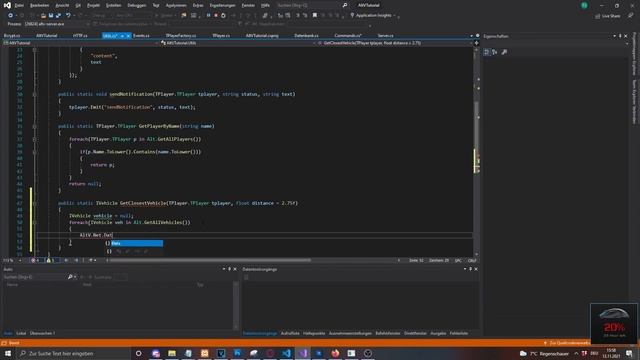Image resolution: width=640 pixels, height=360 pixels.
Task: Open the Windows Start menu
Action: pyautogui.click(x=8, y=353)
